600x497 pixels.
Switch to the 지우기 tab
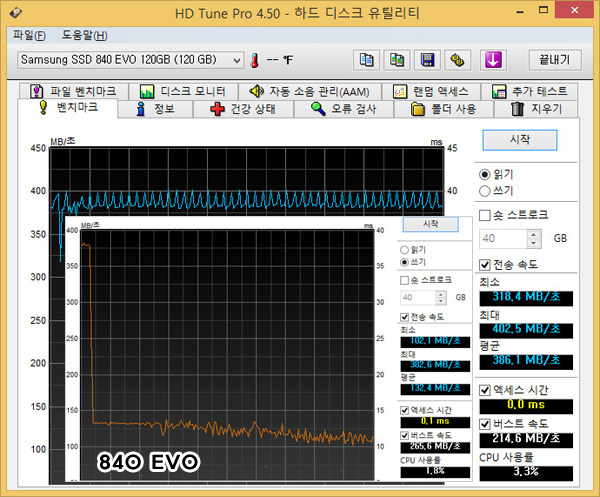pyautogui.click(x=536, y=109)
